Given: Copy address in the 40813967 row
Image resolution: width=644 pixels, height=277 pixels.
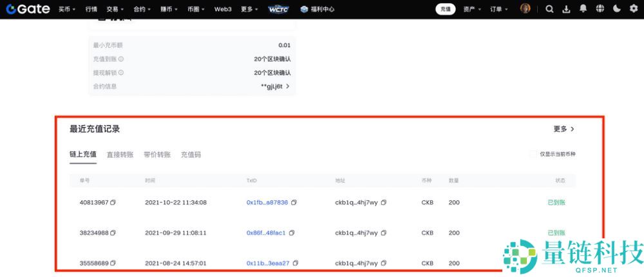Looking at the screenshot, I should [x=384, y=202].
